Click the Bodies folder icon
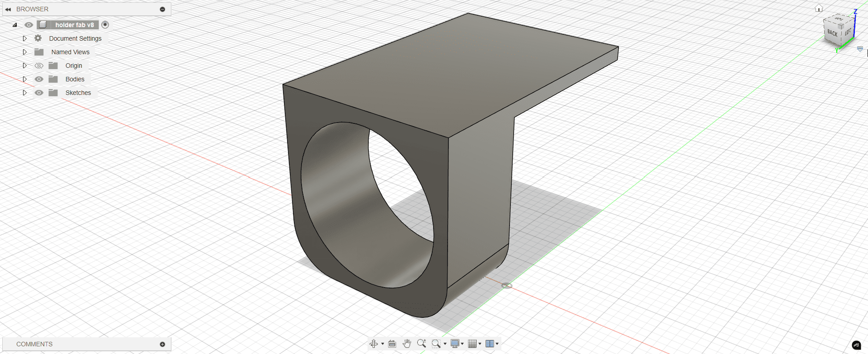 coord(53,79)
